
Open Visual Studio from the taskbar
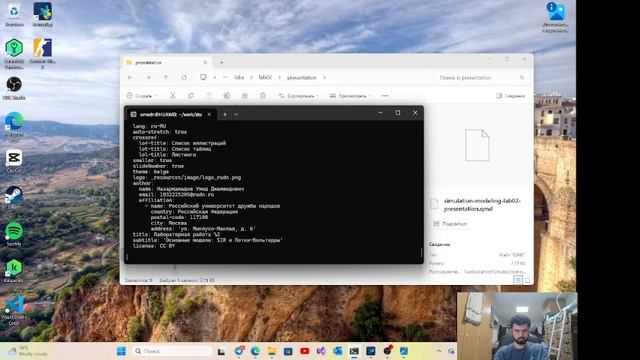click(x=321, y=351)
